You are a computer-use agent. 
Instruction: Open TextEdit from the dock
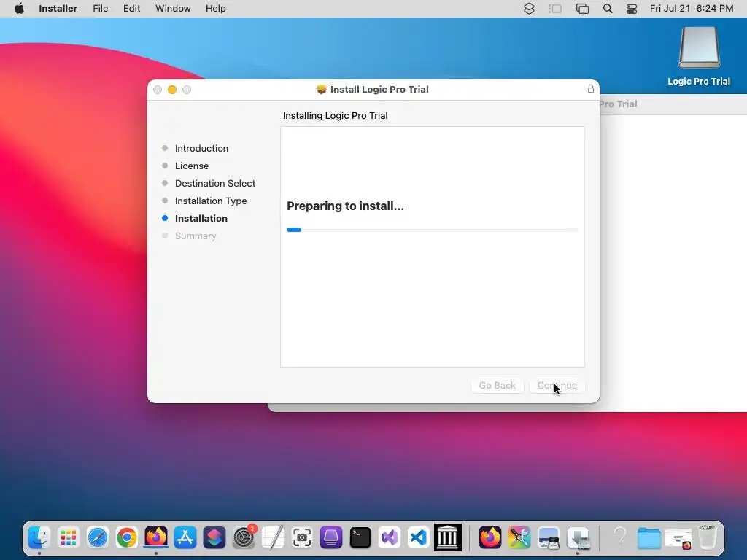pyautogui.click(x=273, y=537)
